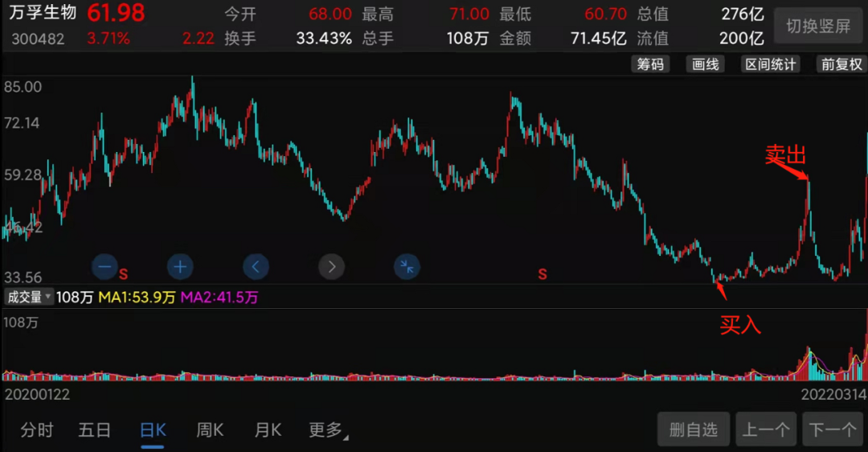The height and width of the screenshot is (452, 868).
Task: Tap today's low value 60.70
Action: [x=606, y=14]
